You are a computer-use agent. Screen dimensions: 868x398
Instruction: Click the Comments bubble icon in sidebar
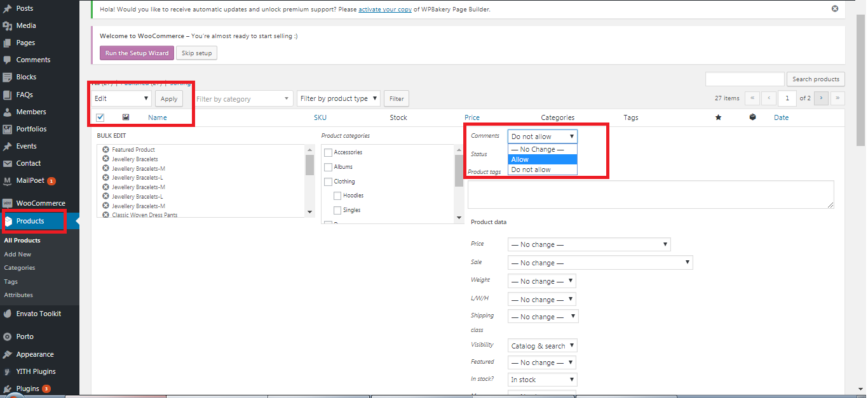click(7, 60)
